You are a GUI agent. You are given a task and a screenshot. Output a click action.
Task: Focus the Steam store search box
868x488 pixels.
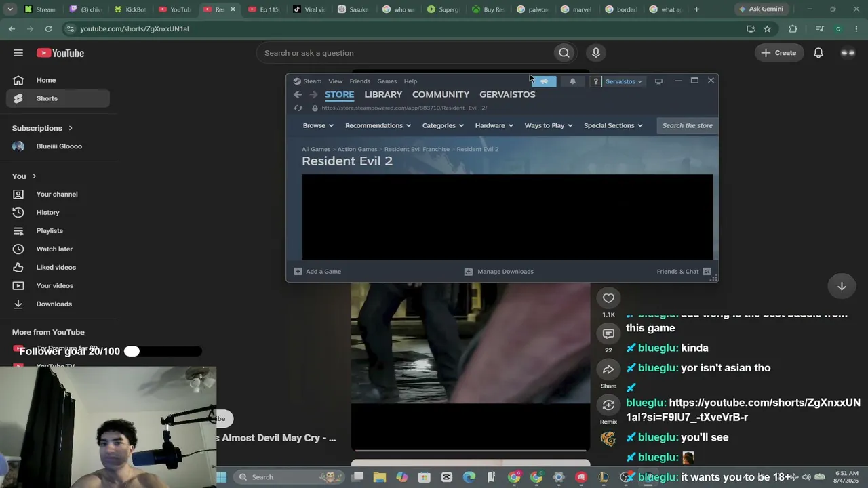point(687,125)
